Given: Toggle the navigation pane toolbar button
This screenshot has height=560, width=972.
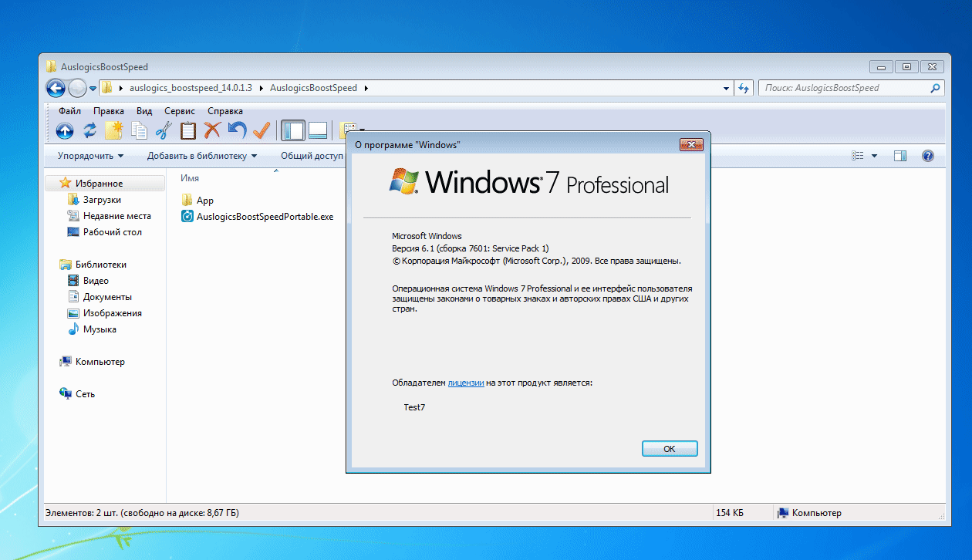Looking at the screenshot, I should point(293,130).
